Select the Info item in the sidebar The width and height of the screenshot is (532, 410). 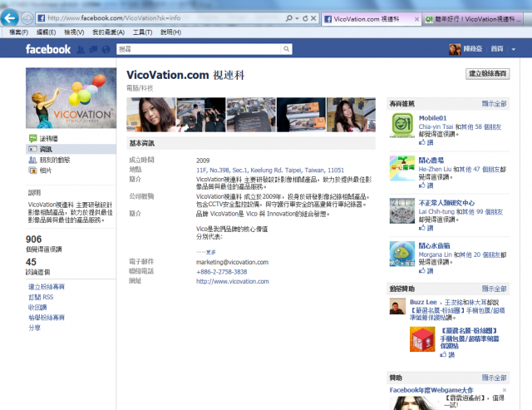pos(71,149)
